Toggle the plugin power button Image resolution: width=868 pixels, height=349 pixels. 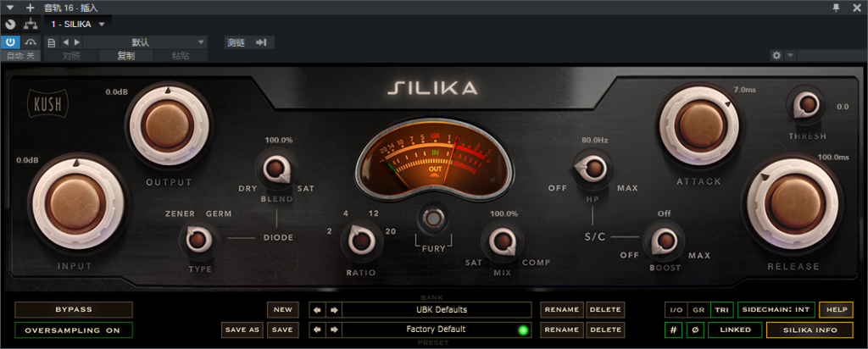(10, 42)
